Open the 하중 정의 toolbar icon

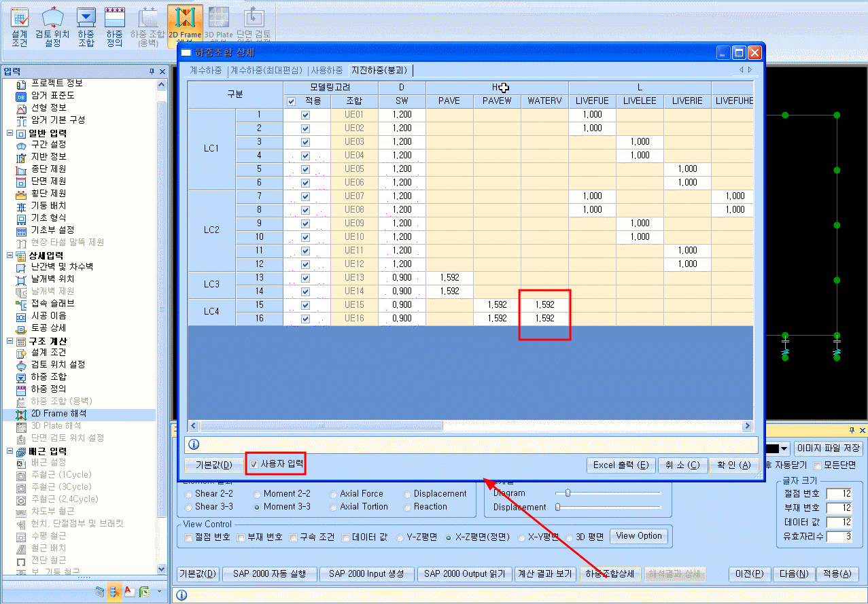pyautogui.click(x=114, y=26)
